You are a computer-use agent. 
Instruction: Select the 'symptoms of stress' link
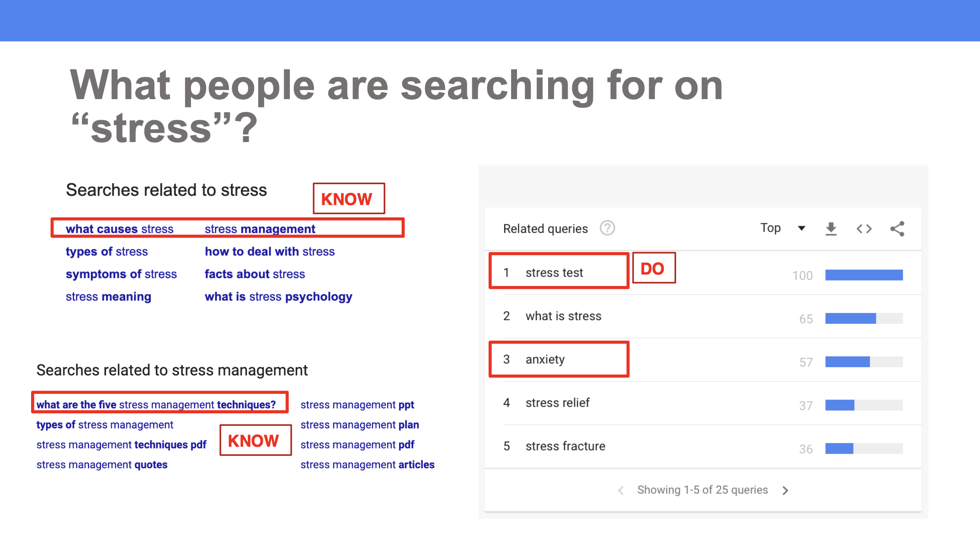pos(121,274)
